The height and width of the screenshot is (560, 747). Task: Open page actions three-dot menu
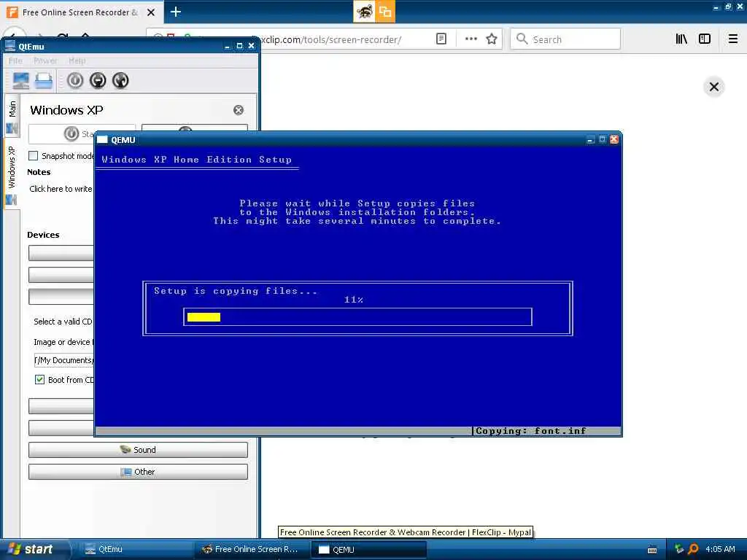[x=471, y=39]
